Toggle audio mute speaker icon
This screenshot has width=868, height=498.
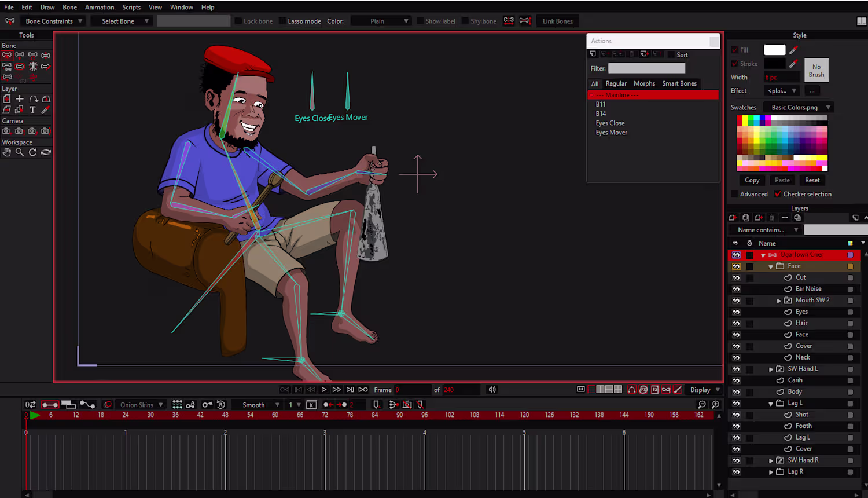click(x=492, y=390)
